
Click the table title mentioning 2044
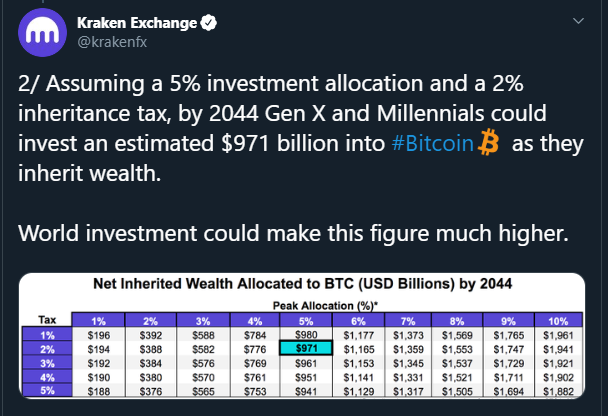pyautogui.click(x=303, y=283)
